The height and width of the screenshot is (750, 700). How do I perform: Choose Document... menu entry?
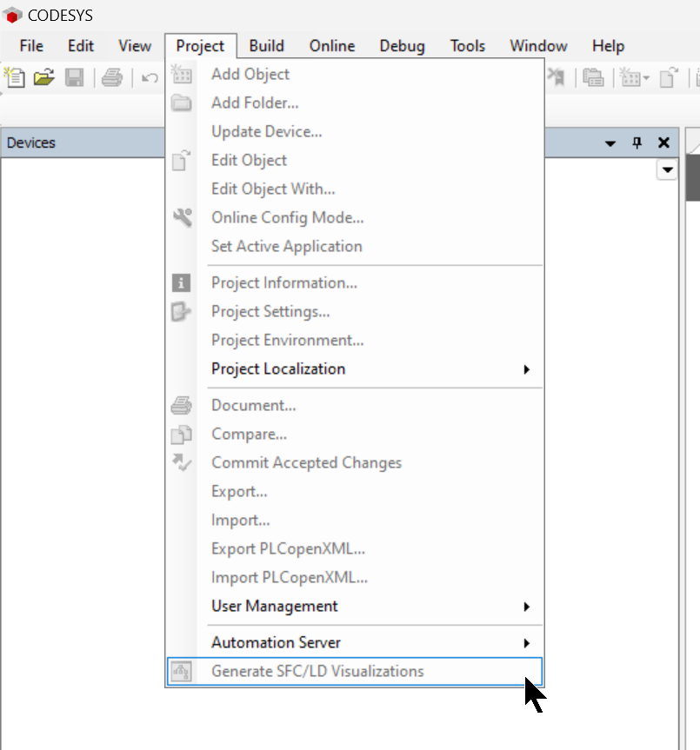355,405
